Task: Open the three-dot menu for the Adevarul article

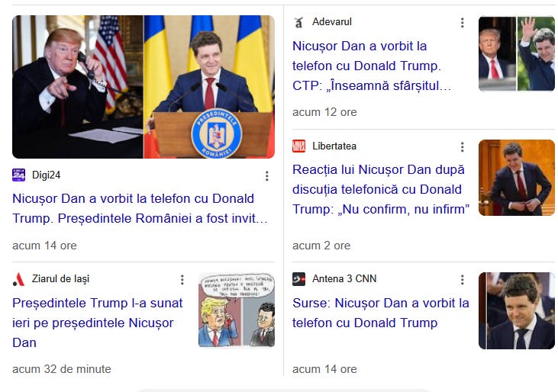Action: tap(463, 23)
